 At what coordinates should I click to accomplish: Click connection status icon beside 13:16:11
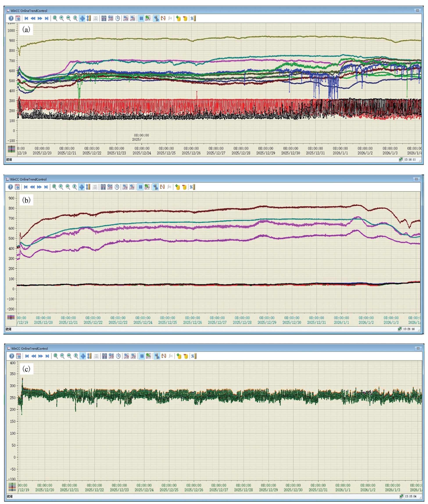[x=401, y=160]
